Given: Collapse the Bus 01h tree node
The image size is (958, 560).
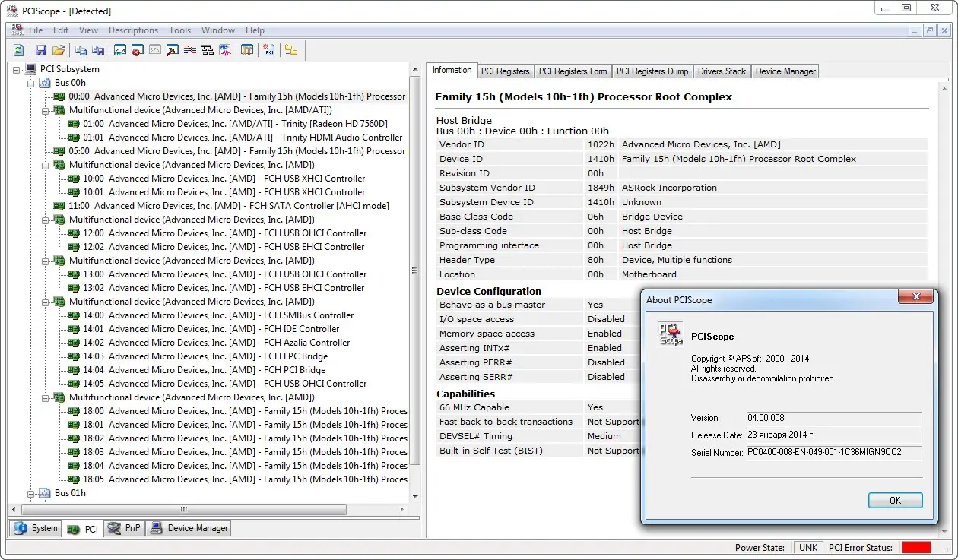Looking at the screenshot, I should tap(31, 493).
